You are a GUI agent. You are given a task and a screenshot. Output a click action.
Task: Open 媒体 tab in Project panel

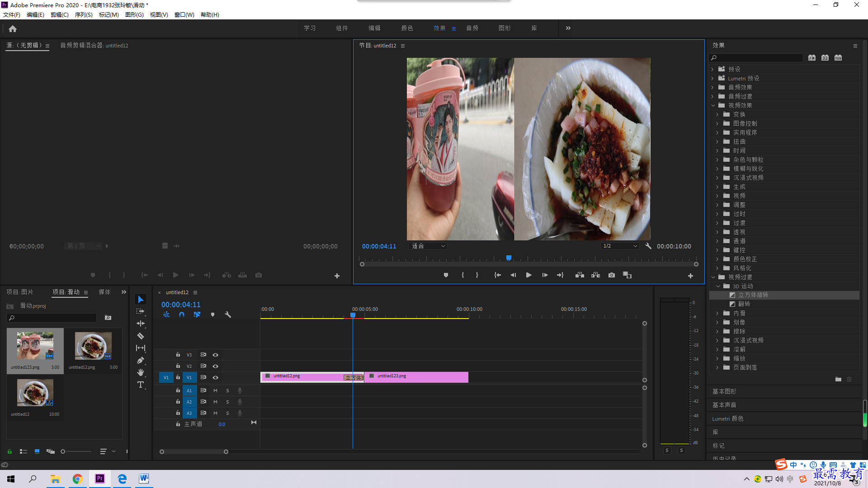tap(104, 292)
